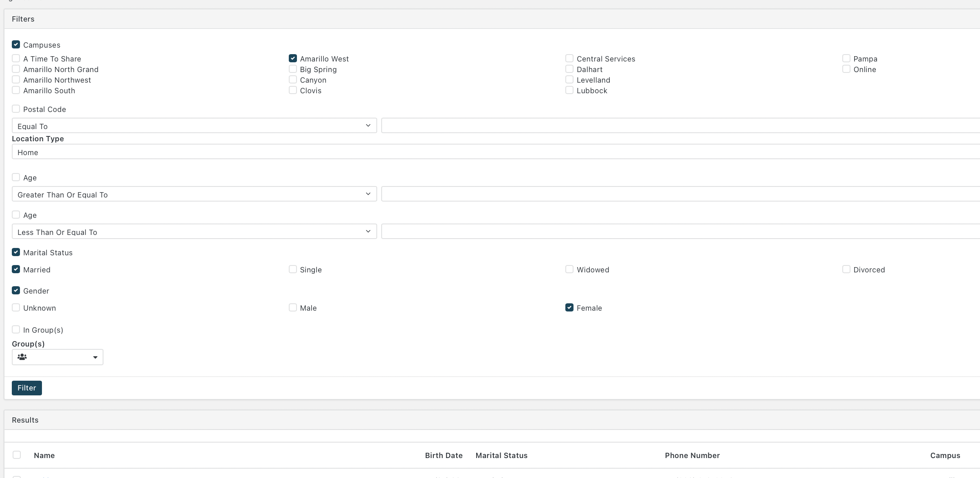The image size is (980, 478).
Task: Sort results by Name column
Action: coord(44,456)
